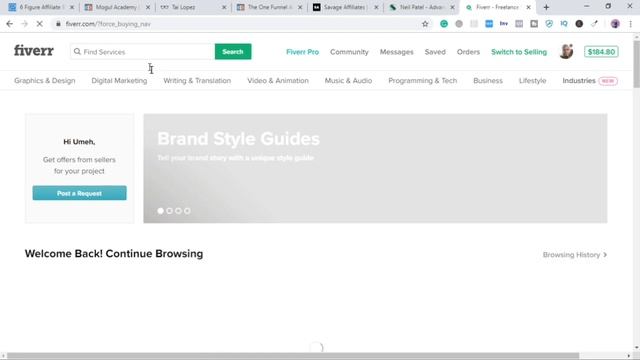Viewport: 640px width, 360px height.
Task: Click the Fiverr logo
Action: [34, 51]
